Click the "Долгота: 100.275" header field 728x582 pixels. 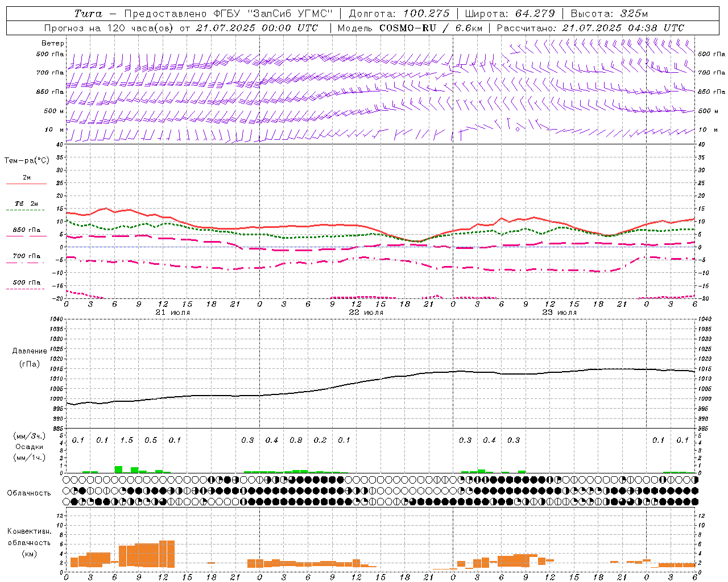[x=399, y=14]
